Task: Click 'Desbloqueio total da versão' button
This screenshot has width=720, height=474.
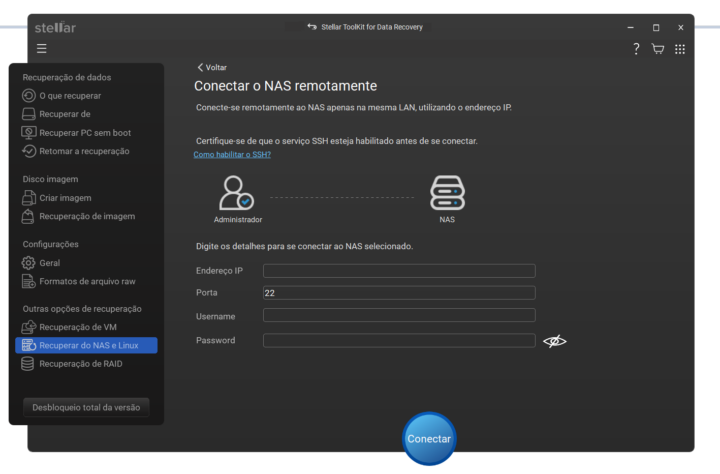Action: coord(86,407)
